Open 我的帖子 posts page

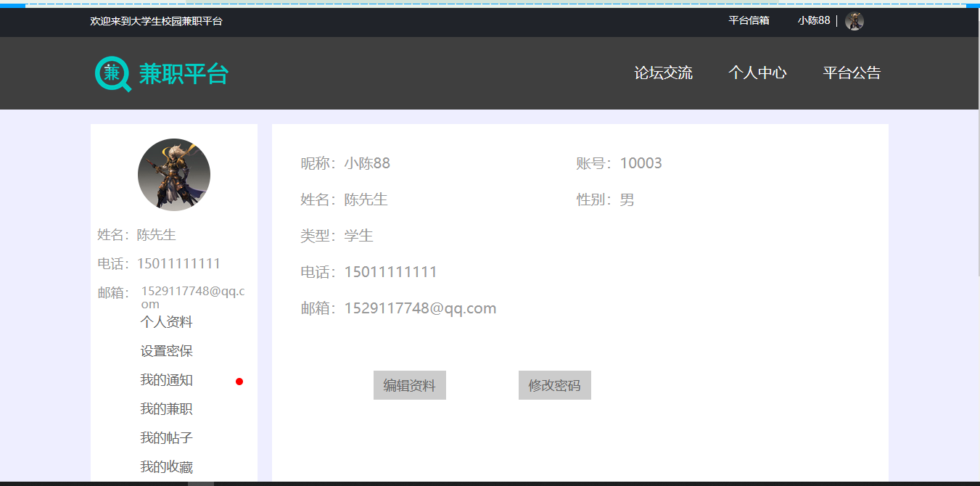(168, 438)
